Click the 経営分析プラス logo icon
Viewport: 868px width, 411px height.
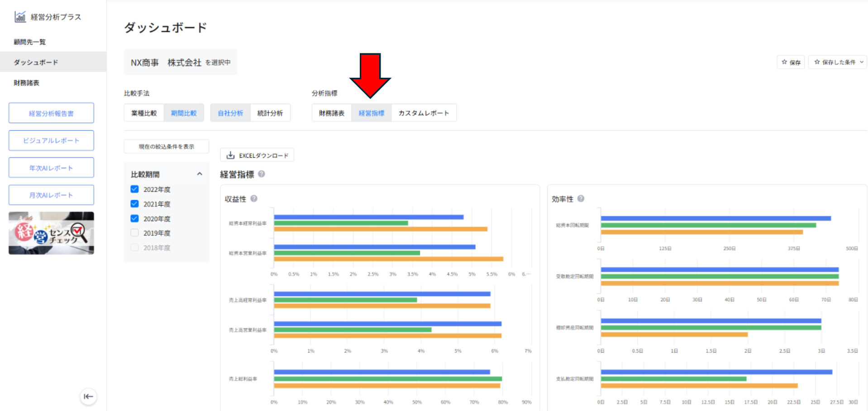[20, 17]
